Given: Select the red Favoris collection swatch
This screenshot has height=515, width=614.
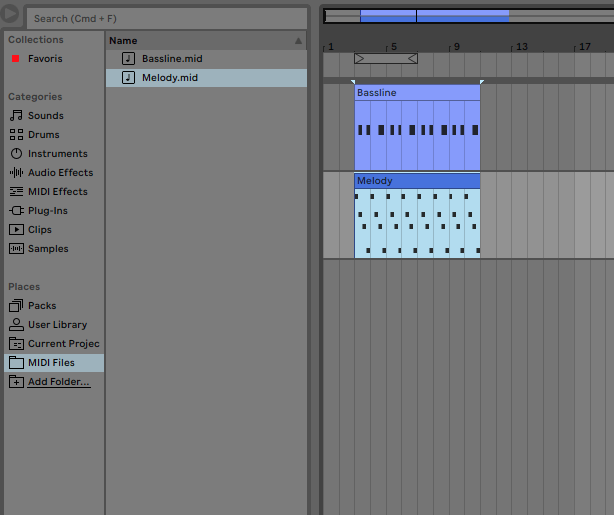Looking at the screenshot, I should 16,59.
